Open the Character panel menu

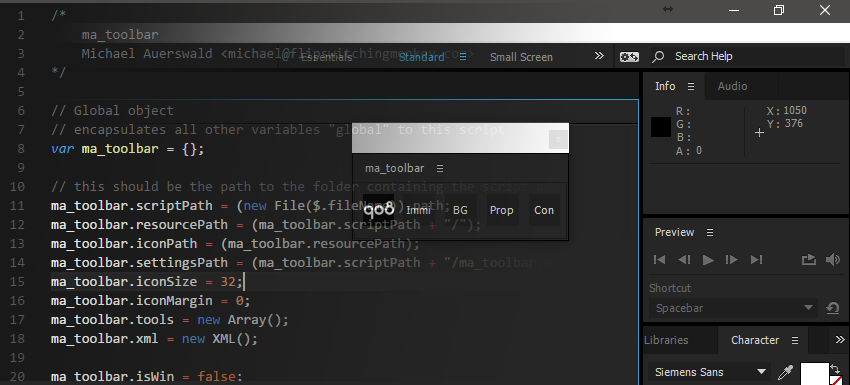pos(795,340)
